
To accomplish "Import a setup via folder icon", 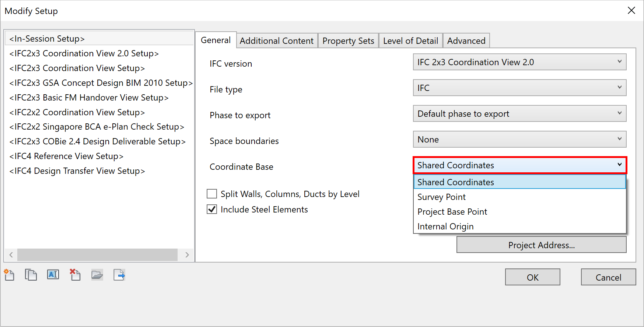I will point(97,275).
